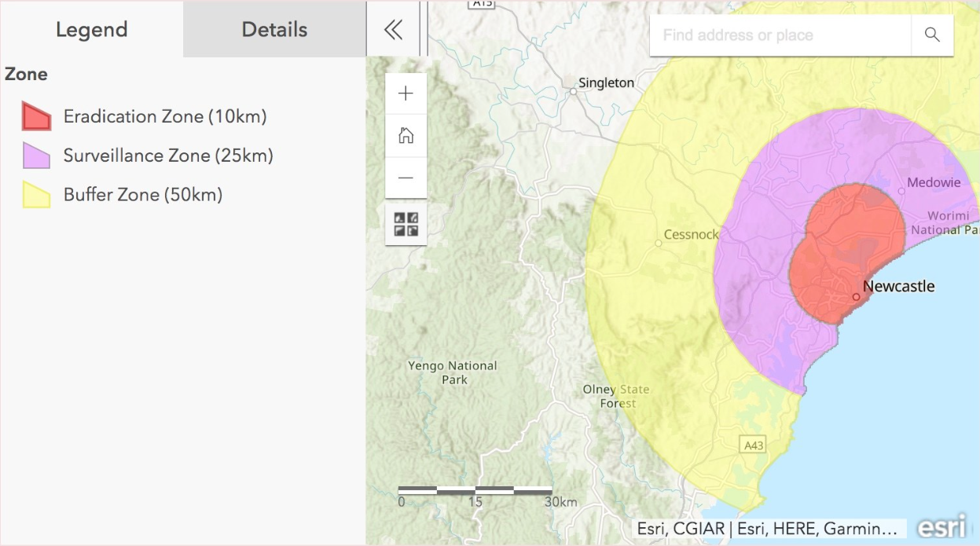Viewport: 980px width, 546px height.
Task: Collapse the side panel with double chevron
Action: click(x=393, y=30)
